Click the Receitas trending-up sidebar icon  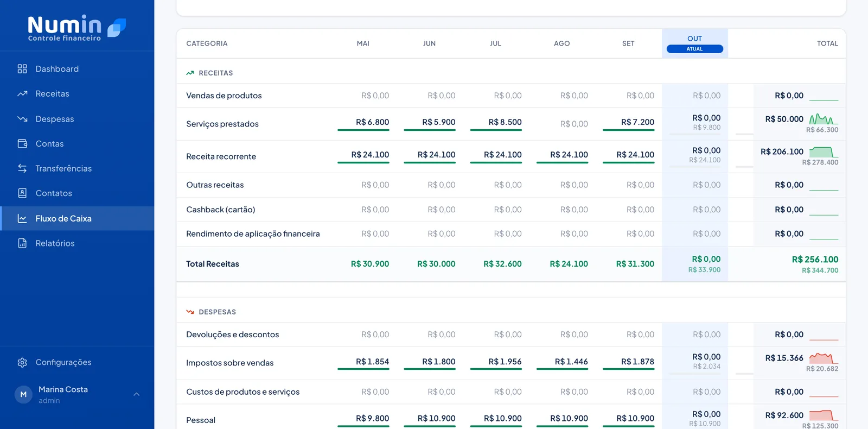coord(22,93)
